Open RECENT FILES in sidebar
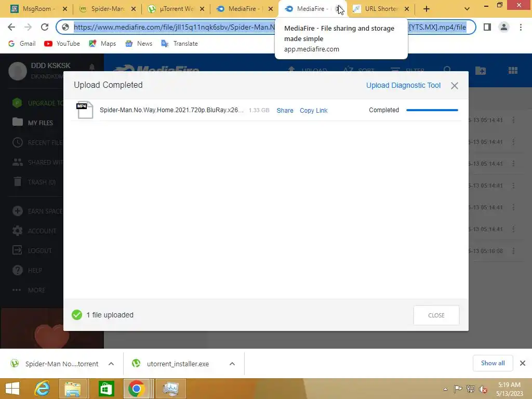Screen dimensions: 532x399 click(x=37, y=142)
